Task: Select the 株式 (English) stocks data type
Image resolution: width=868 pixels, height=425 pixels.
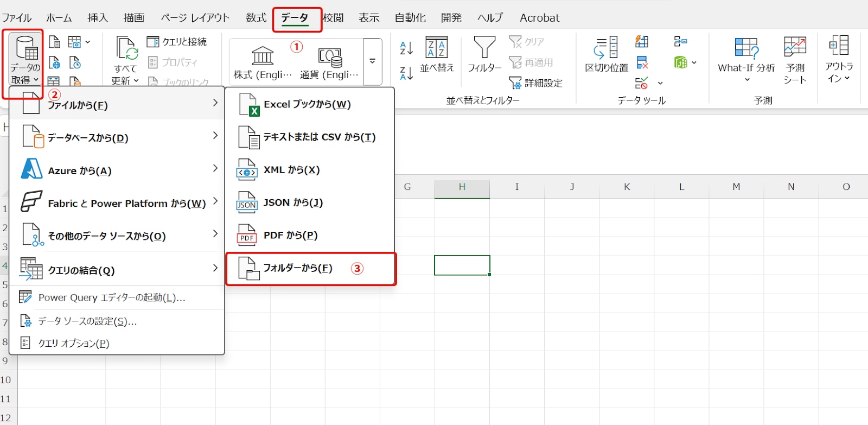Action: pos(263,62)
